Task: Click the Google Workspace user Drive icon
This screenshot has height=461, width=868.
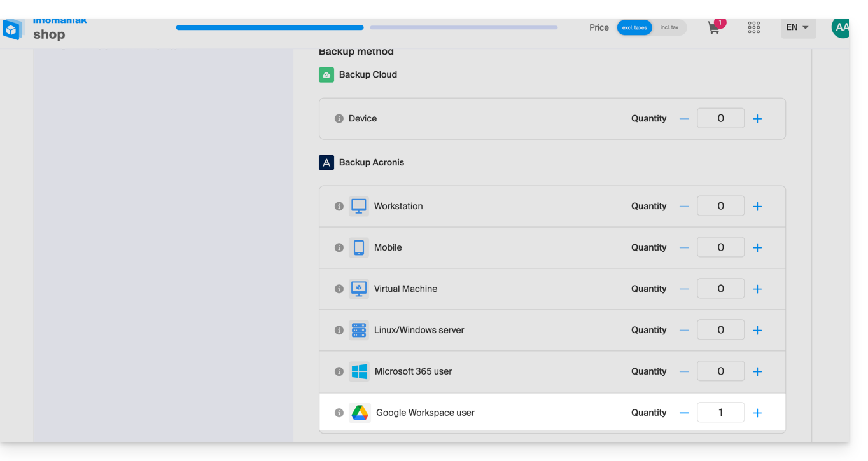Action: coord(360,413)
